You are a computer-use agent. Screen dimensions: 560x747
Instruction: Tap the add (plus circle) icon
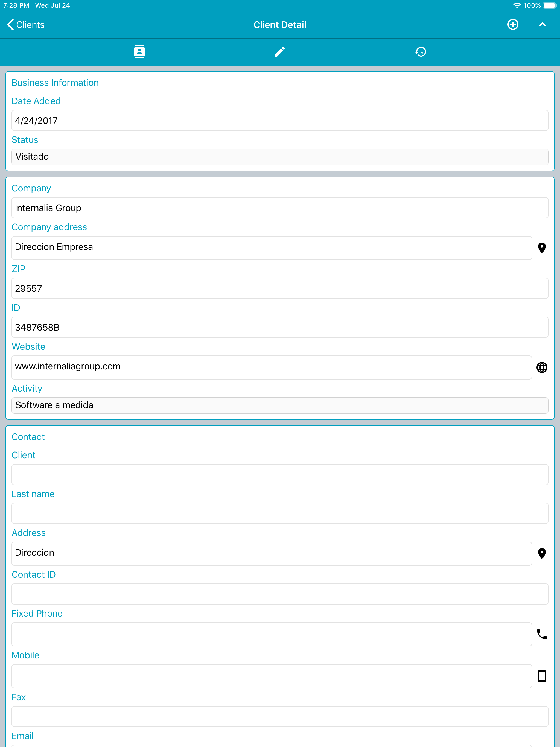(513, 24)
